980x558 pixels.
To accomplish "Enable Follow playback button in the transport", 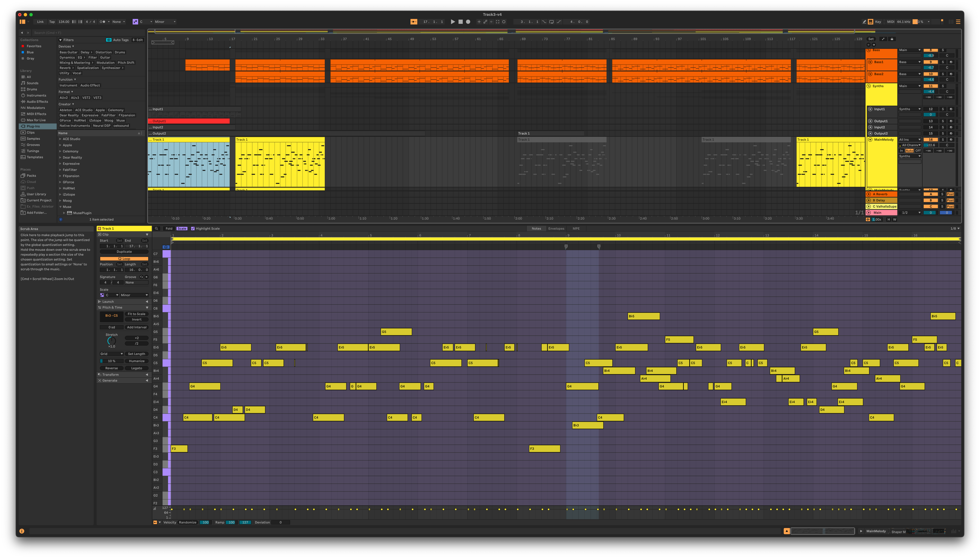I will [414, 22].
